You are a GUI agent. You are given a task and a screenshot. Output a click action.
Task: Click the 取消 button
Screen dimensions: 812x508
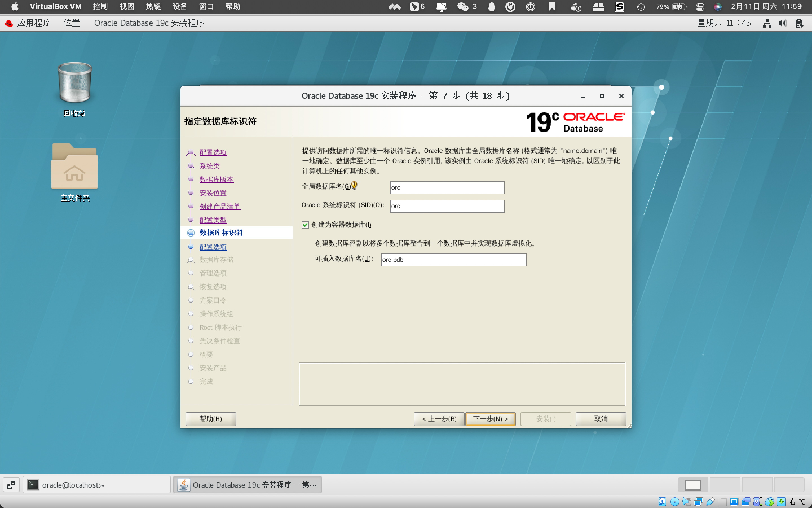pos(601,419)
